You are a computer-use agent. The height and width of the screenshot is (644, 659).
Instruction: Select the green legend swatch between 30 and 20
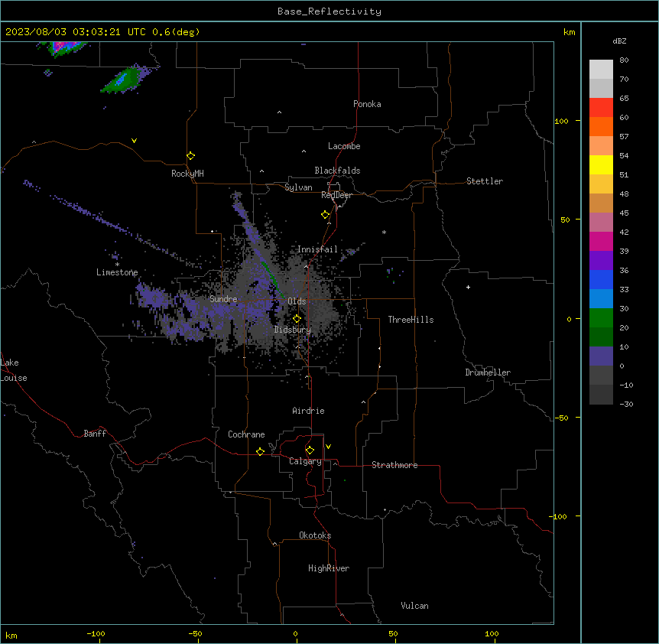601,318
